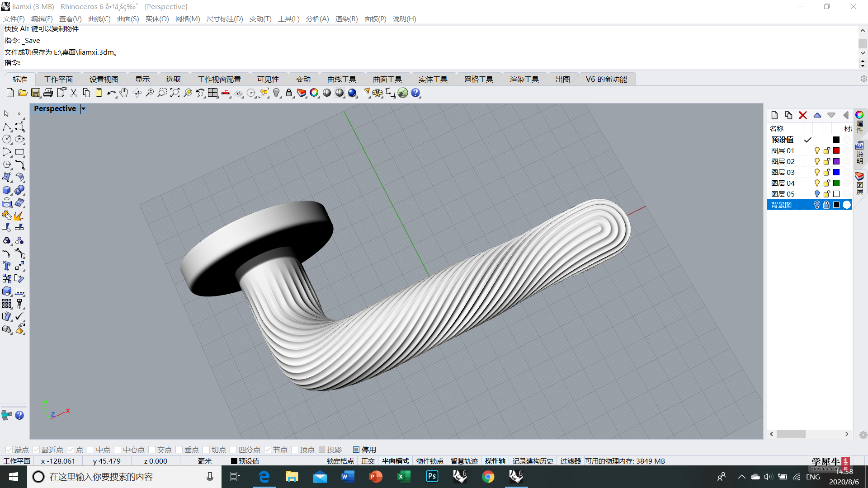Switch to the V6 的新功能 tab
The width and height of the screenshot is (868, 488).
(x=606, y=80)
